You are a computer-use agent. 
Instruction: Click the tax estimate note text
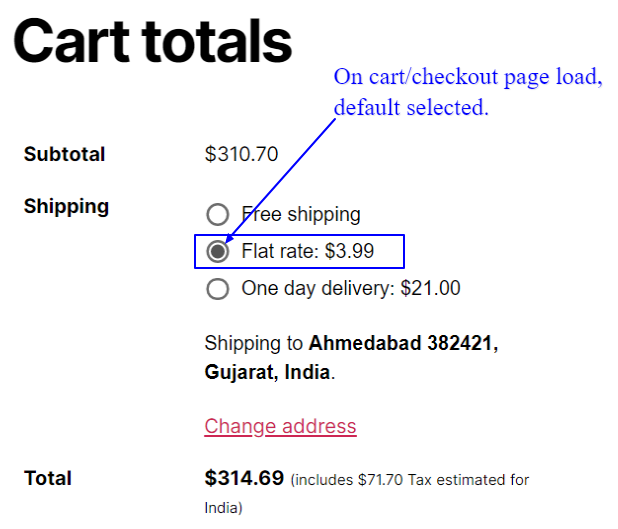point(410,481)
